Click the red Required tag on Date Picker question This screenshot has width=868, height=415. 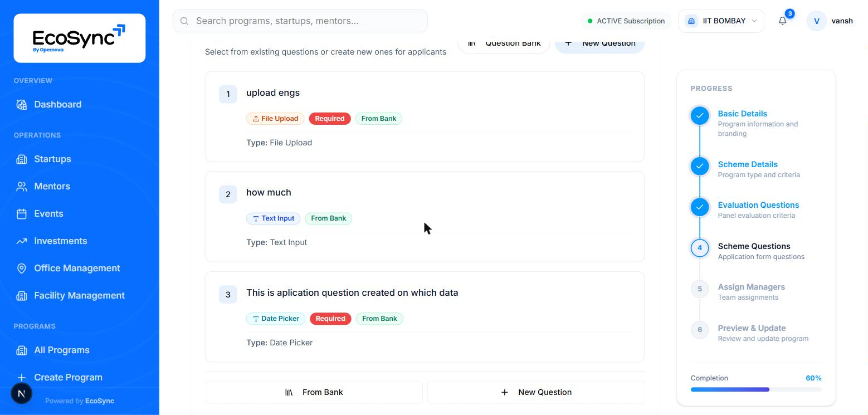(330, 319)
